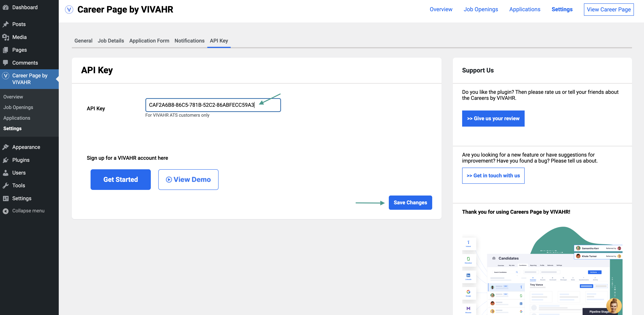This screenshot has width=644, height=315.
Task: Open Plugins in the admin sidebar
Action: coord(21,160)
